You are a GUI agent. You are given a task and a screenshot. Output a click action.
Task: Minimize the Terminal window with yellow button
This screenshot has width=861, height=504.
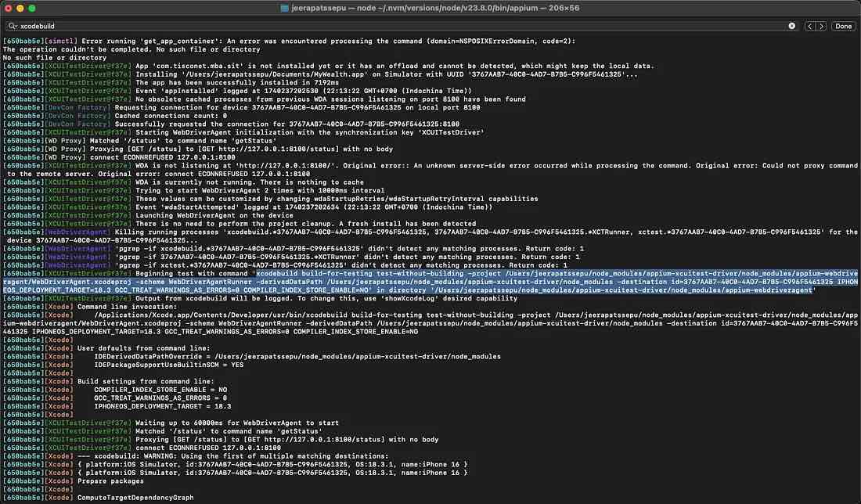(20, 8)
